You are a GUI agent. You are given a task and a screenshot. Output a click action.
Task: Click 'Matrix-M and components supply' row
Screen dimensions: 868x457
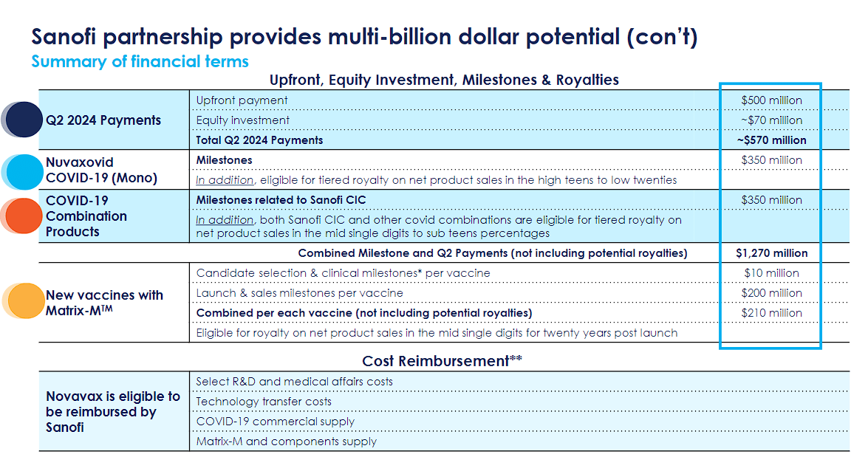coord(286,441)
